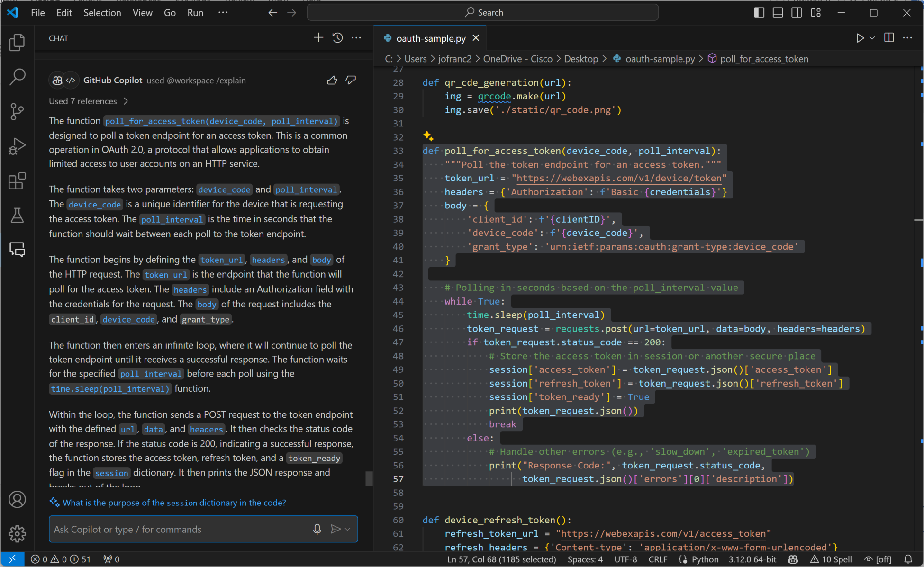
Task: Open the Extensions view
Action: pyautogui.click(x=17, y=181)
